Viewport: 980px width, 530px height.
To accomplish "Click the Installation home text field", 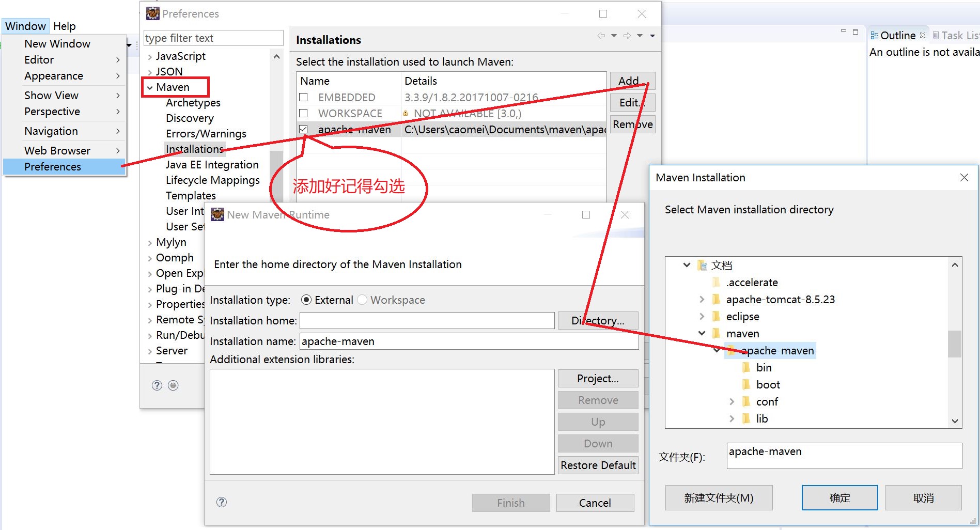I will (427, 321).
